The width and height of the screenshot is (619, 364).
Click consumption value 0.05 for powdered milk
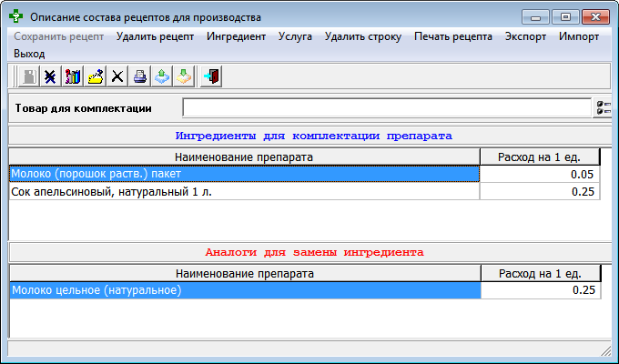coord(540,174)
